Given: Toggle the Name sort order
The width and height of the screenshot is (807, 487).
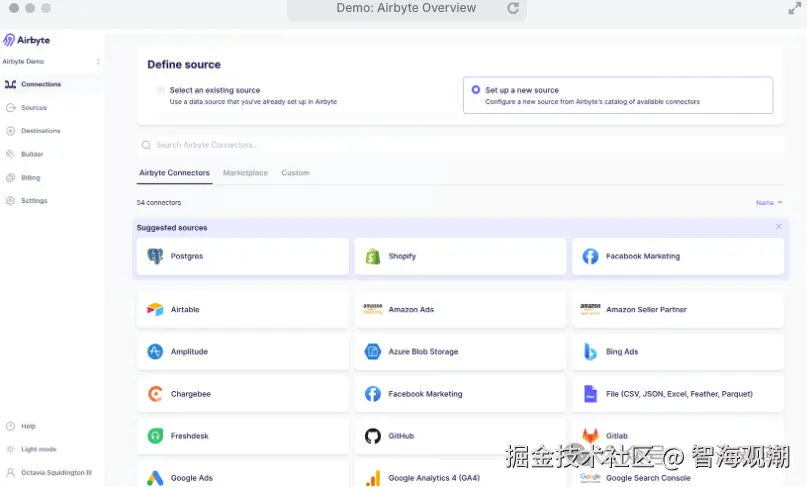Looking at the screenshot, I should point(769,203).
